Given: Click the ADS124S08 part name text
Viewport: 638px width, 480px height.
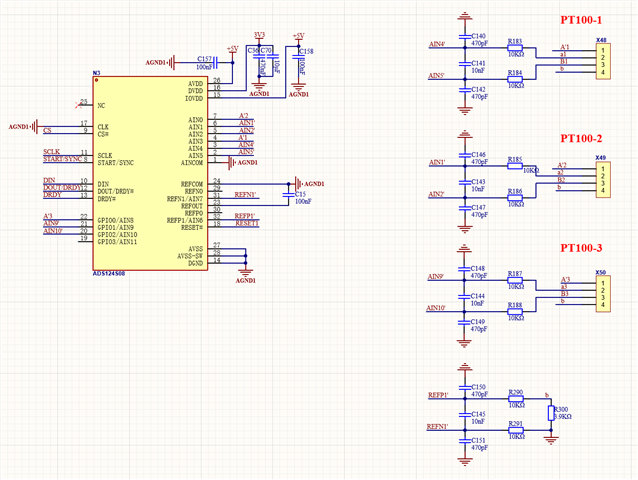Looking at the screenshot, I should (109, 274).
